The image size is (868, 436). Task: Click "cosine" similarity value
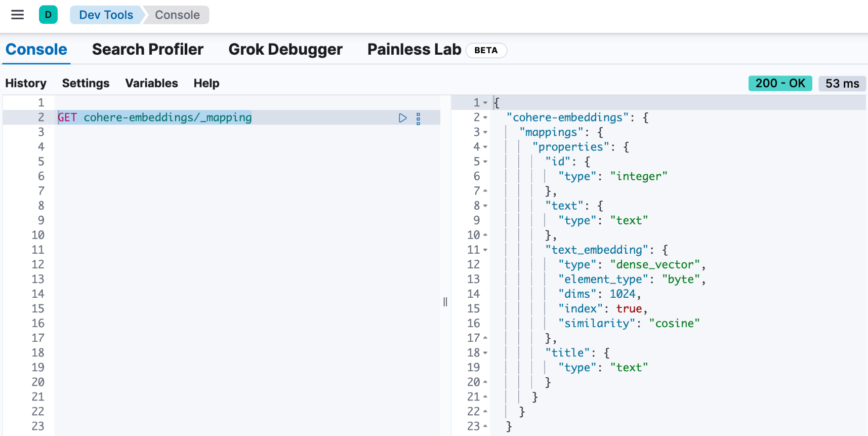674,323
